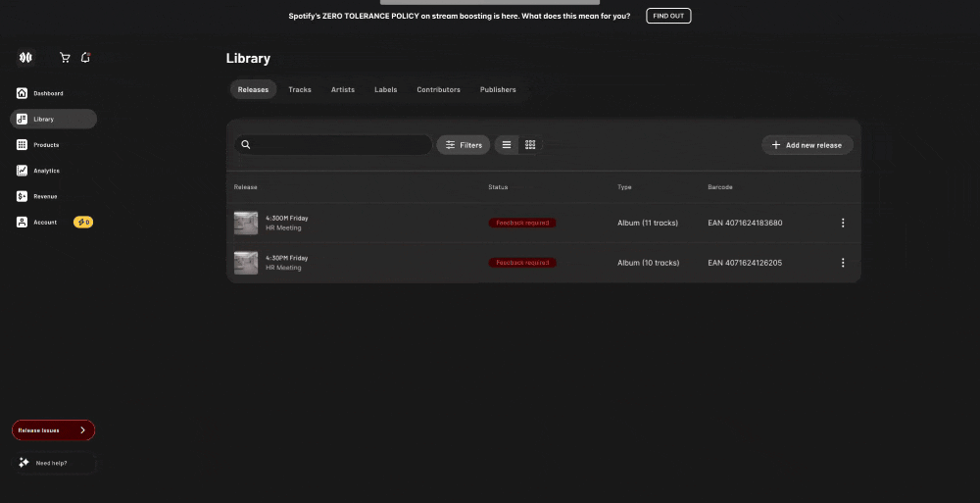Go to the Labels tab
The width and height of the screenshot is (980, 503).
tap(385, 89)
